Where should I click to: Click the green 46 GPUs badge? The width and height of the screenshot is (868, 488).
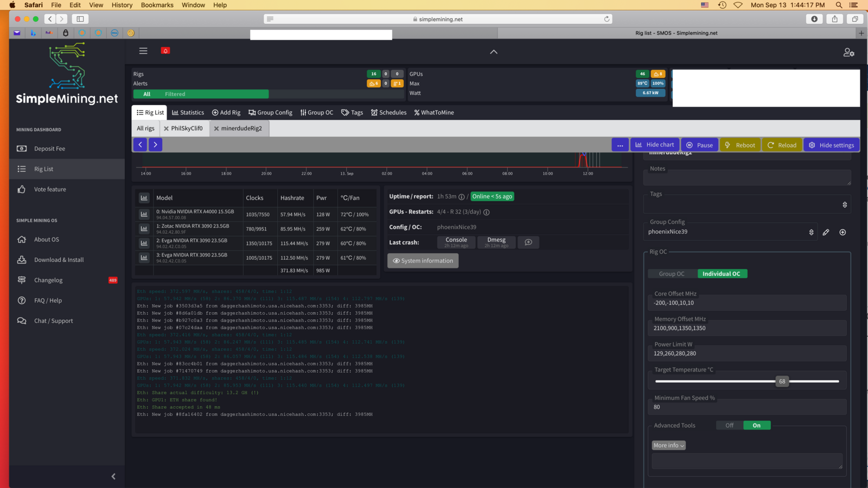click(642, 74)
